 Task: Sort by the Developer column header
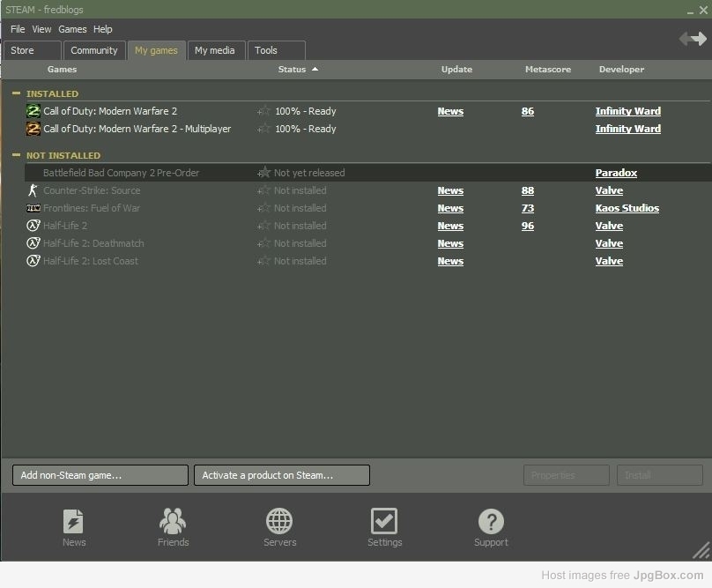tap(621, 70)
